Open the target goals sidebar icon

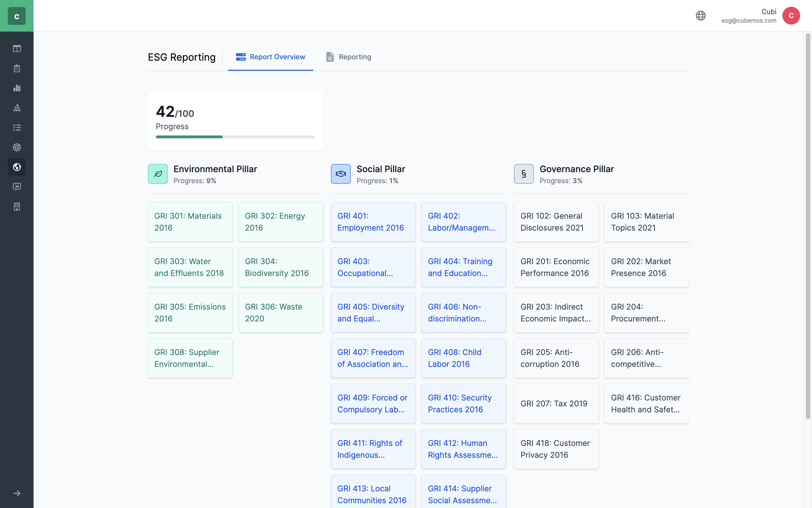(17, 147)
